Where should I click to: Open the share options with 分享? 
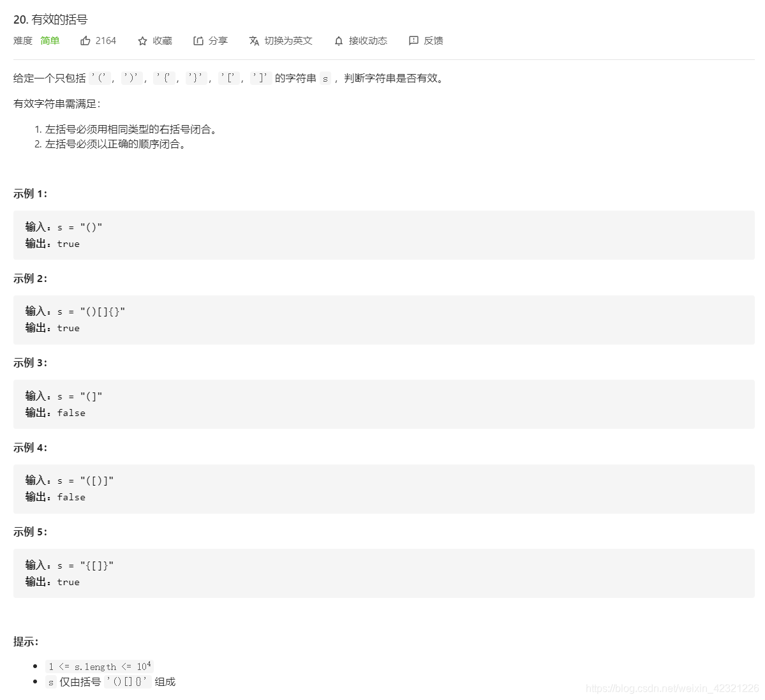point(218,40)
